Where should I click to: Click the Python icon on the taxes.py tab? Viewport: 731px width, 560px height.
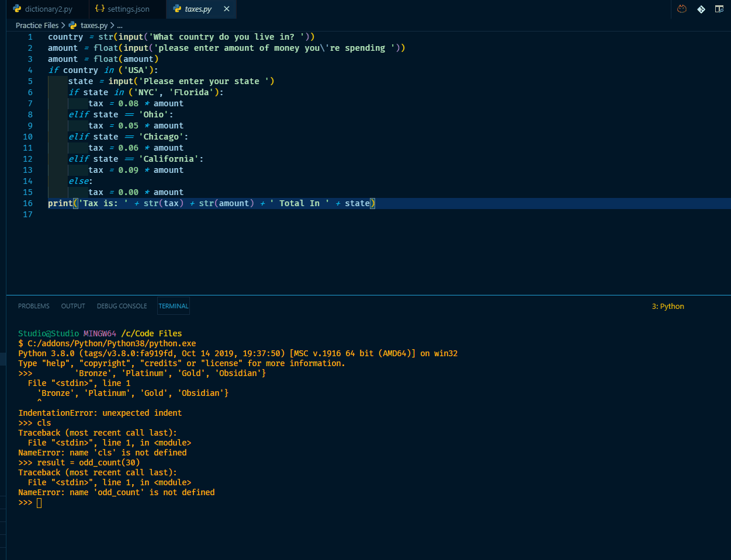click(176, 9)
